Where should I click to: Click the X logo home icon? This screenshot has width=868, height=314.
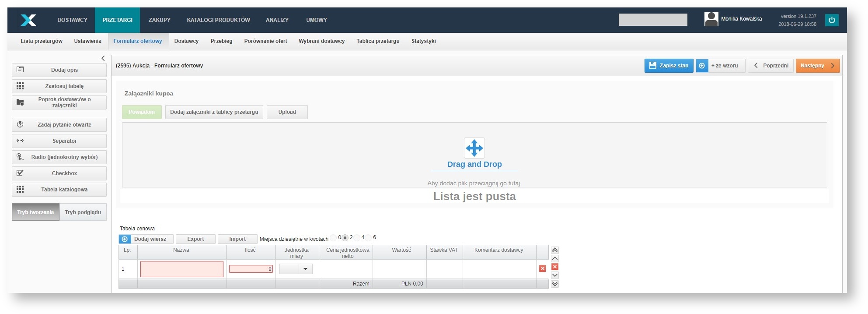tap(28, 20)
